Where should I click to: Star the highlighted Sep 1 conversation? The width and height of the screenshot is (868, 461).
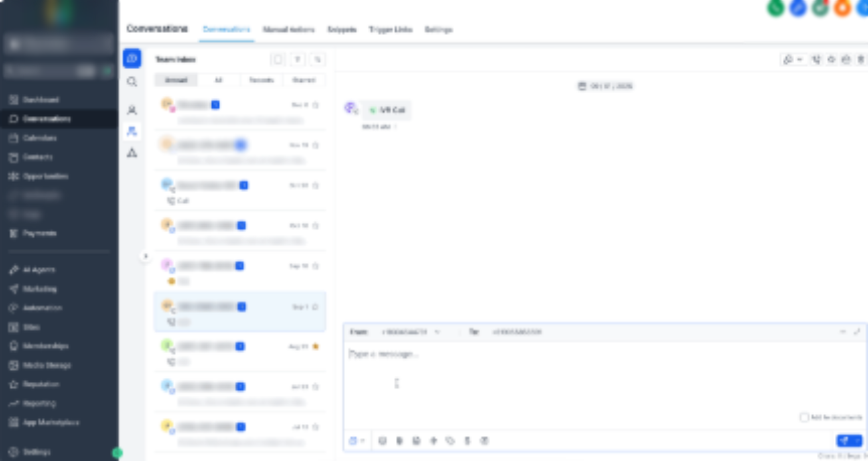(x=316, y=307)
